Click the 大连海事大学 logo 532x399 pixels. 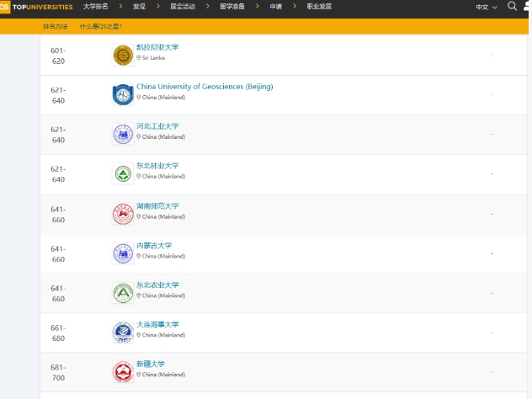(123, 332)
